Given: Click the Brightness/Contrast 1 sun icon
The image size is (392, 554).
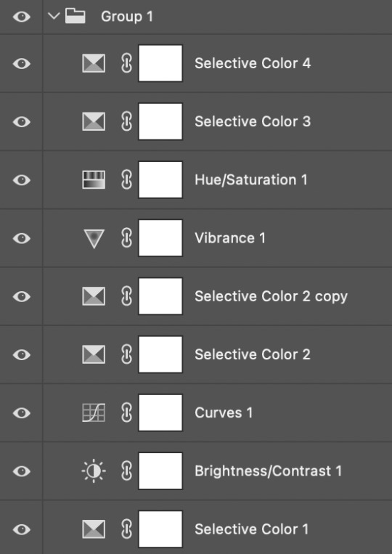Looking at the screenshot, I should [x=94, y=471].
